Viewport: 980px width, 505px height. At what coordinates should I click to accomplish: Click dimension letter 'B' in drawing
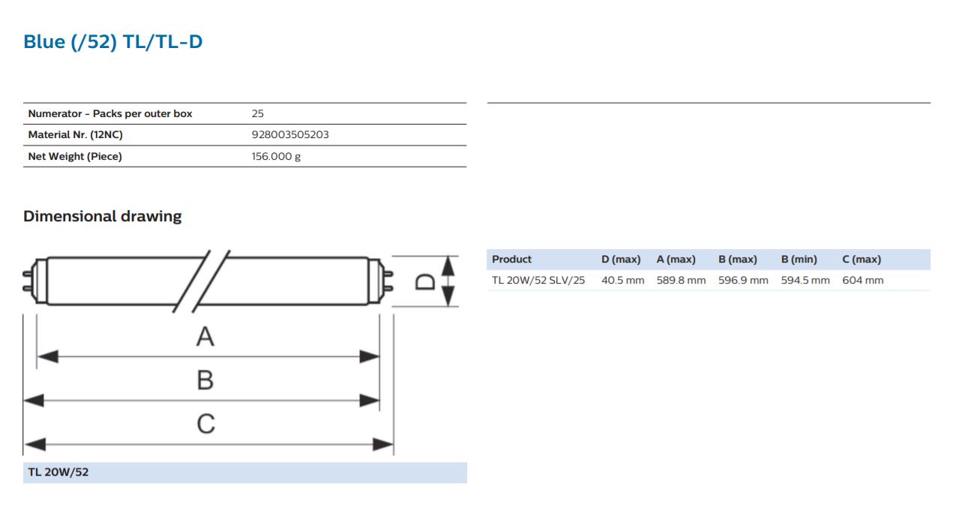click(205, 380)
